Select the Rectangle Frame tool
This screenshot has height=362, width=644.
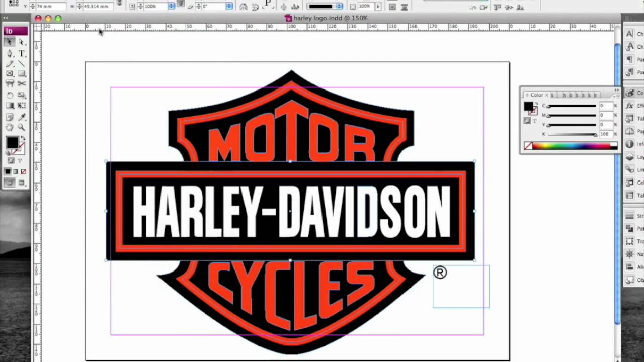pyautogui.click(x=10, y=74)
